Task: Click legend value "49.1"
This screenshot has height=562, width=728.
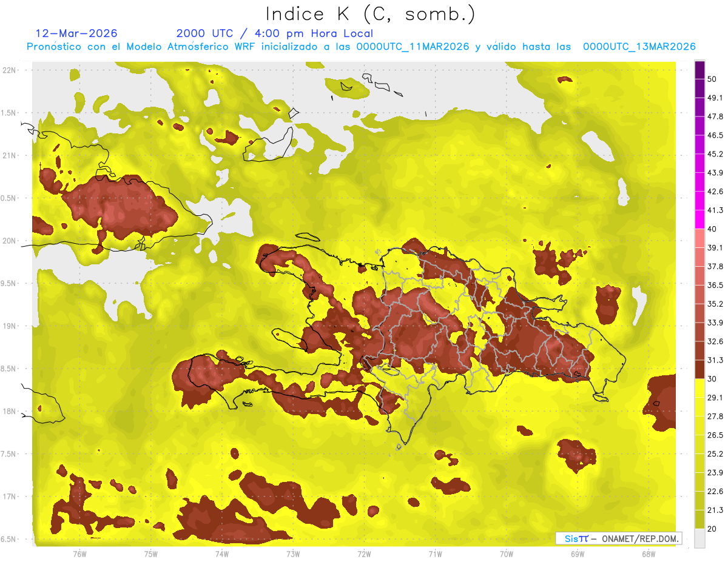Action: coord(715,98)
